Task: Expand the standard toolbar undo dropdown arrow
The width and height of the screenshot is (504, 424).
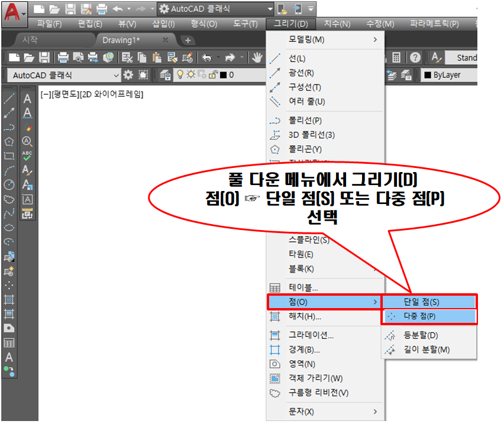Action: (218, 58)
